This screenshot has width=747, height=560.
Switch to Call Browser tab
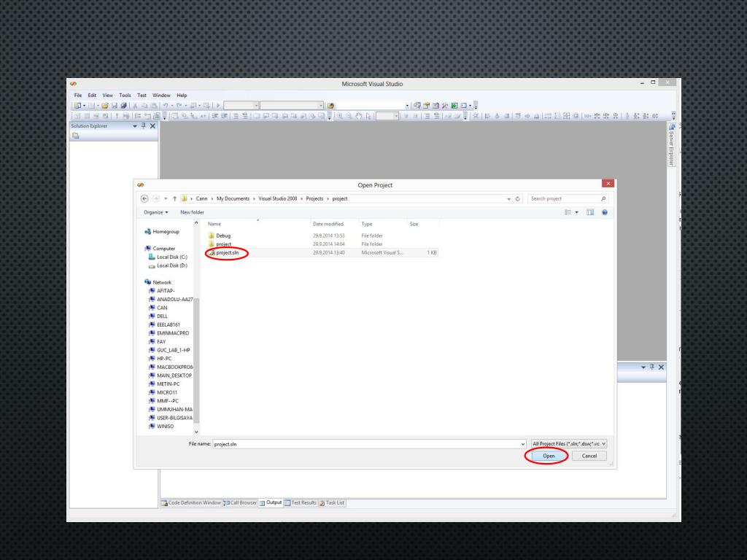pos(240,503)
